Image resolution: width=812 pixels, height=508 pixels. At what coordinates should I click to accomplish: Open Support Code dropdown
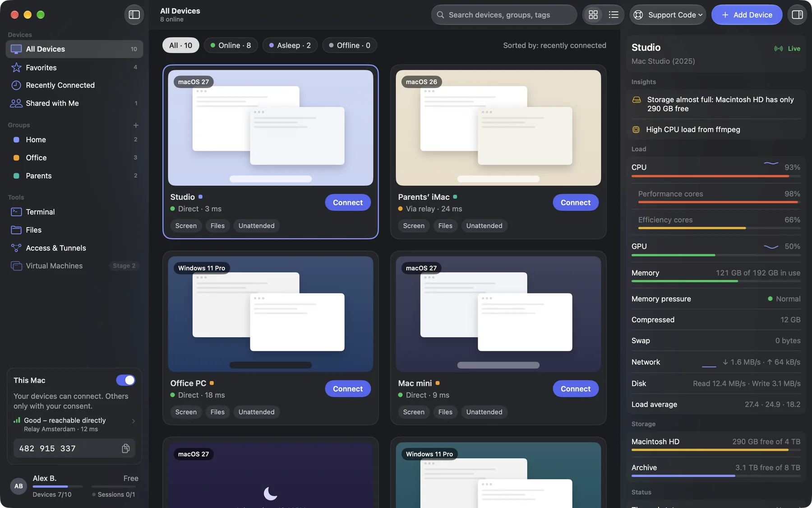coord(668,14)
